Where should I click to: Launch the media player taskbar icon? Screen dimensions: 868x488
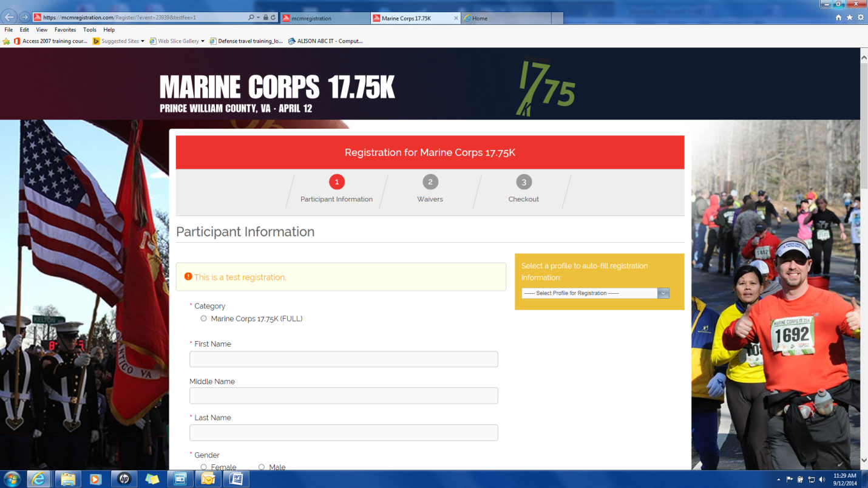pyautogui.click(x=95, y=479)
